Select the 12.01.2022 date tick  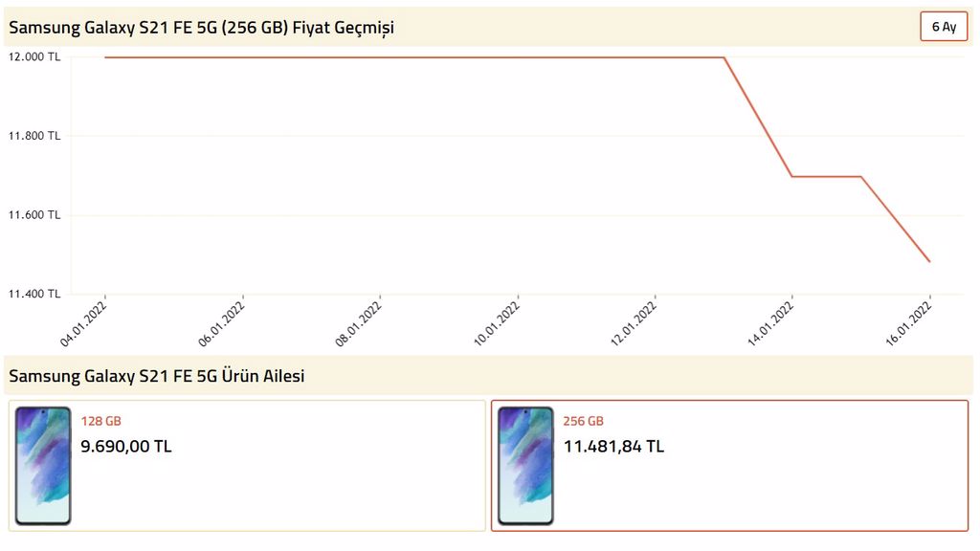click(x=634, y=323)
